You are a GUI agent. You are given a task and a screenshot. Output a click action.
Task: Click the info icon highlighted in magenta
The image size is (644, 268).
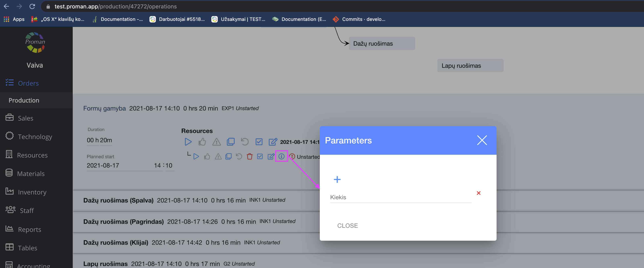281,157
